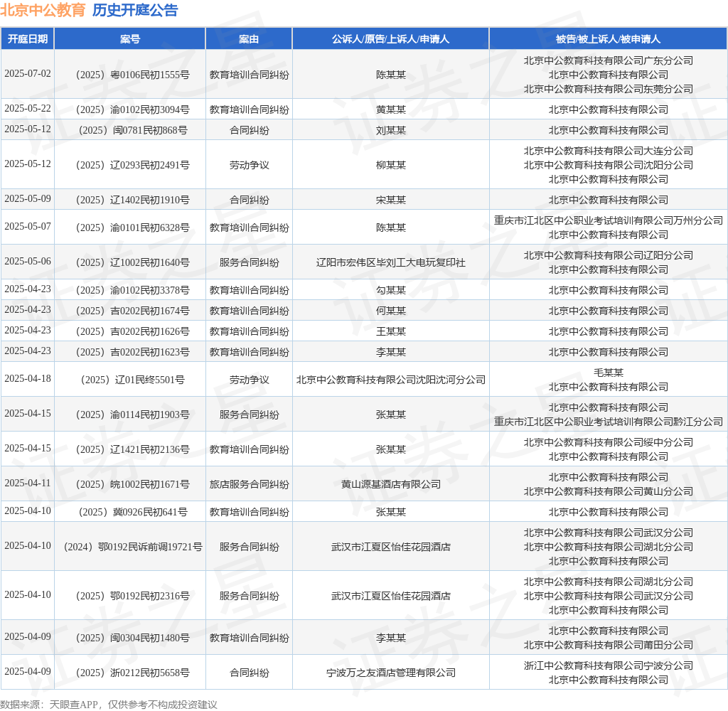Click defendant 北京中公教育科技有限公司沈阳分公司
This screenshot has width=728, height=711.
pyautogui.click(x=609, y=165)
